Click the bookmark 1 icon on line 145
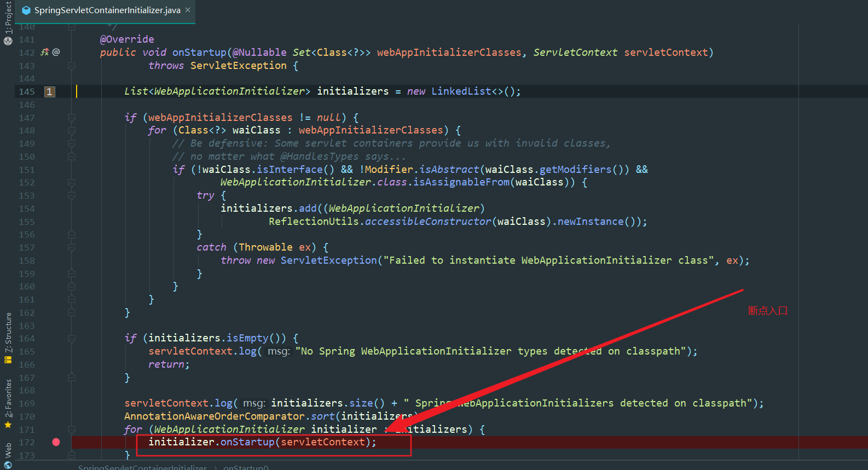This screenshot has height=470, width=868. (x=49, y=91)
